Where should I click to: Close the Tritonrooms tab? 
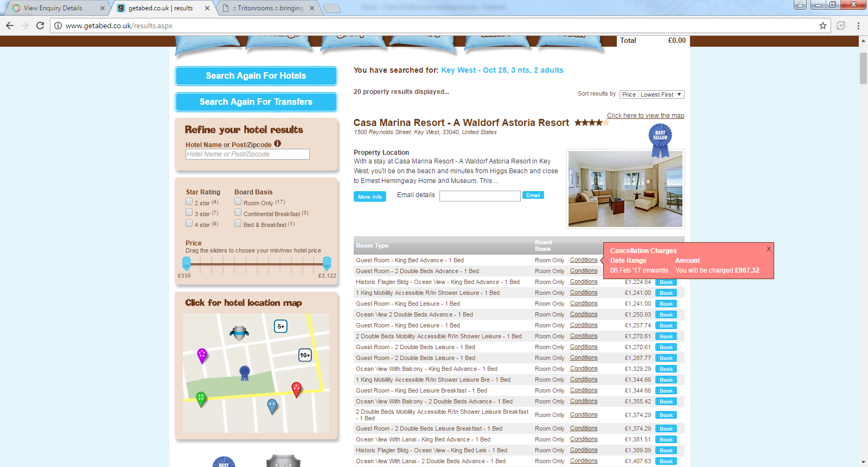pos(312,8)
